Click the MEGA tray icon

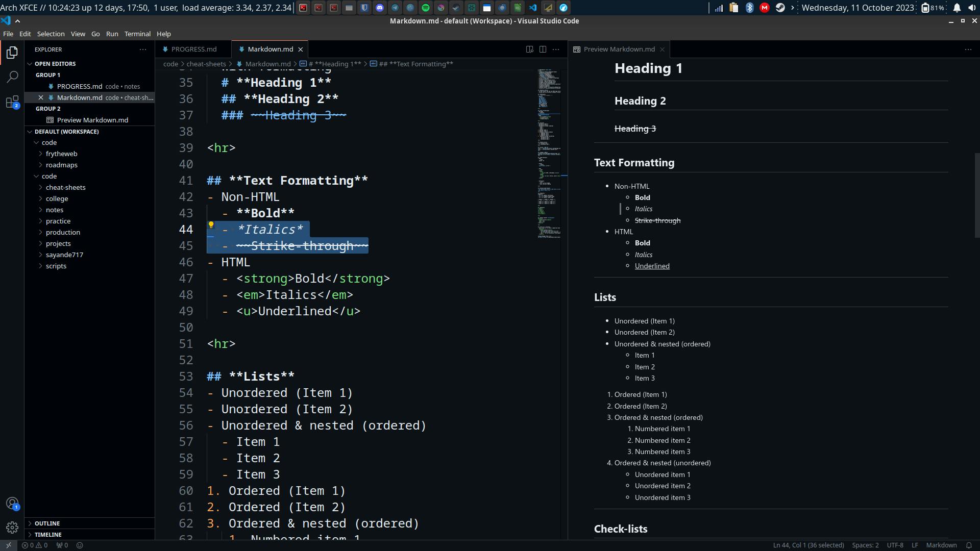[x=765, y=8]
